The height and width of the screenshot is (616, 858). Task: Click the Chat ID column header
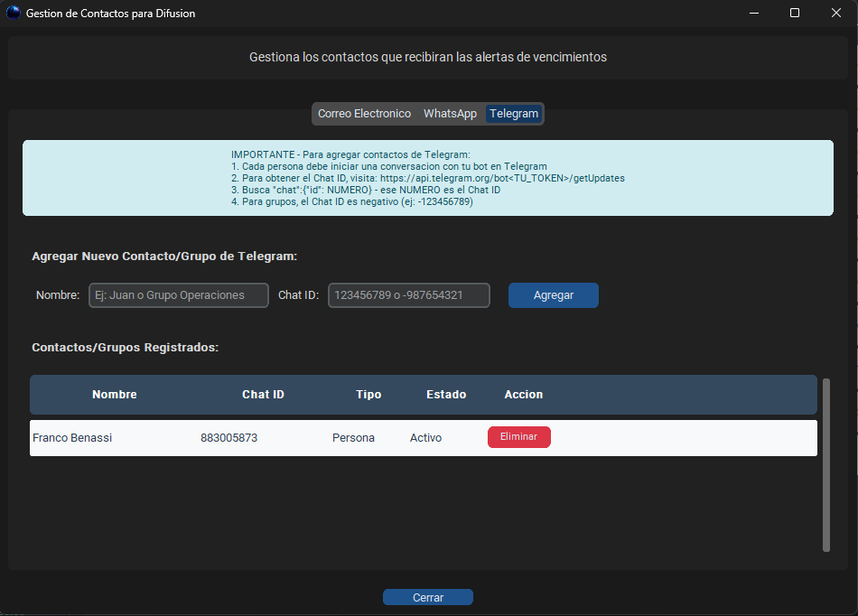263,395
